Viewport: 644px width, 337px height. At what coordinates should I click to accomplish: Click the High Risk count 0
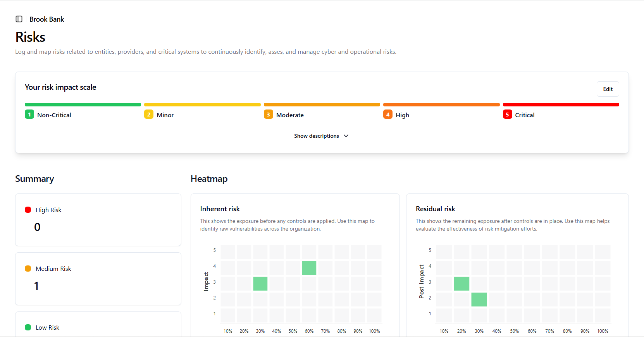coord(37,227)
